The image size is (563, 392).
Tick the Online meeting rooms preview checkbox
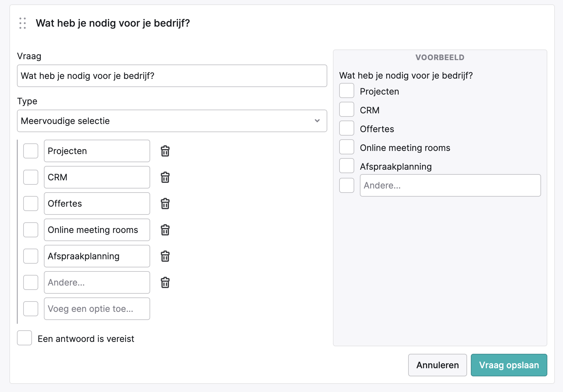point(347,147)
